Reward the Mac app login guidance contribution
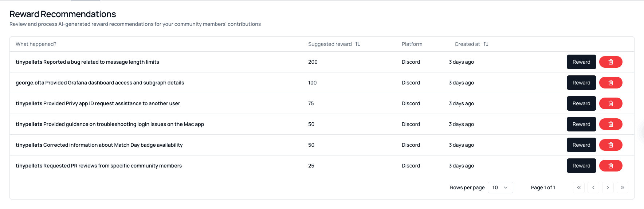644x209 pixels. pyautogui.click(x=581, y=124)
